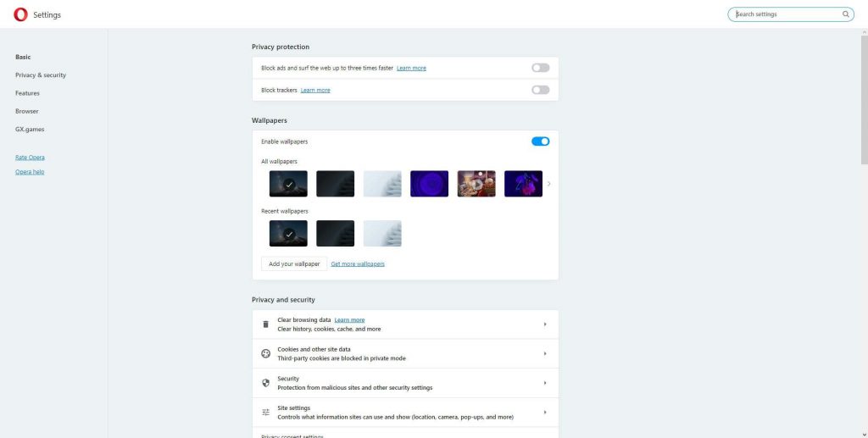This screenshot has width=868, height=438.
Task: Click the shield icon next to Security
Action: pyautogui.click(x=265, y=383)
